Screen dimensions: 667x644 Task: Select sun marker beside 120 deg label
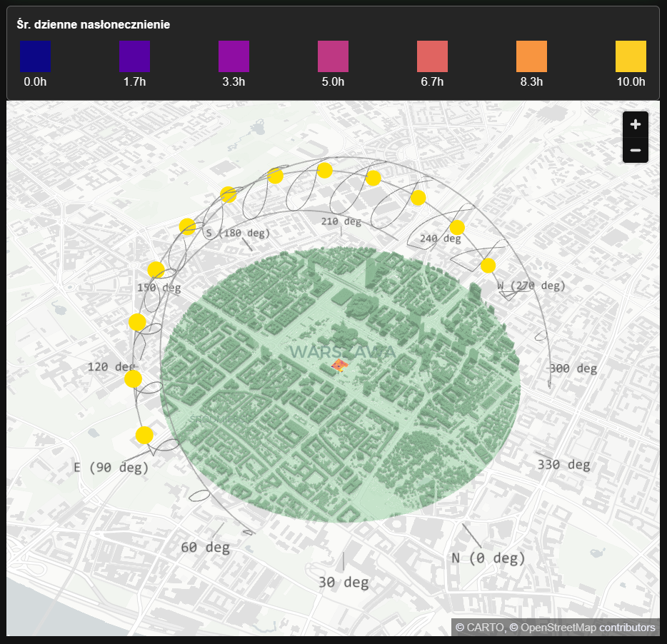click(x=133, y=378)
